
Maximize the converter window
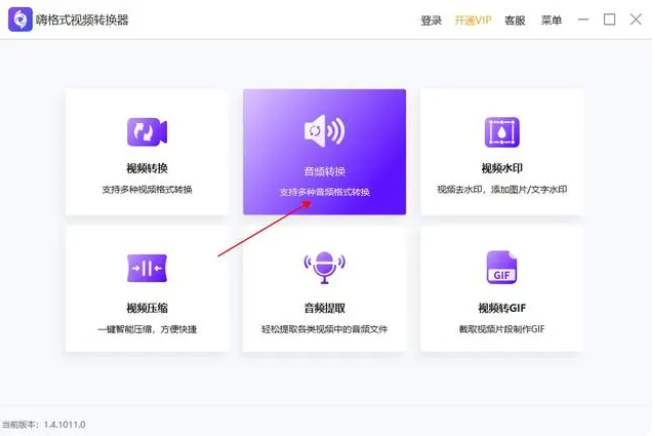point(609,19)
